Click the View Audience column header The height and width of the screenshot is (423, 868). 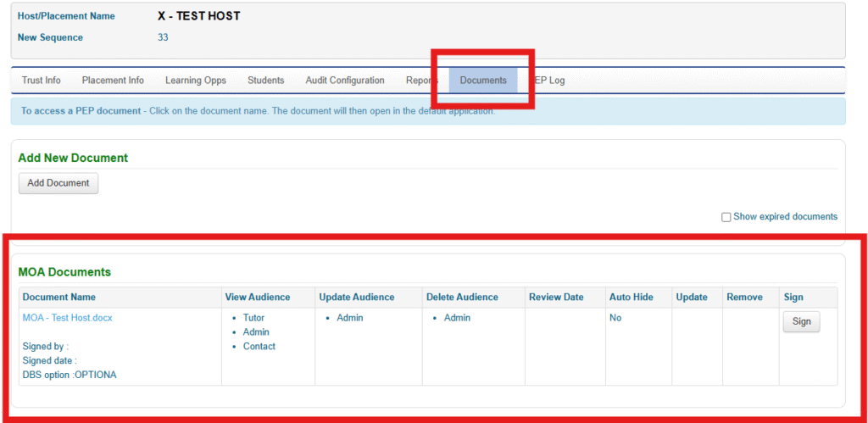pos(258,298)
